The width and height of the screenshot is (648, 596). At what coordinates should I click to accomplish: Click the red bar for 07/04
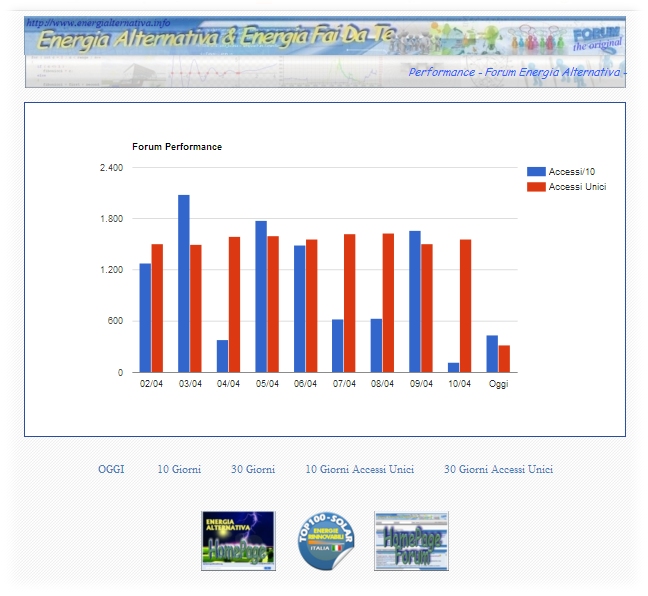click(350, 303)
